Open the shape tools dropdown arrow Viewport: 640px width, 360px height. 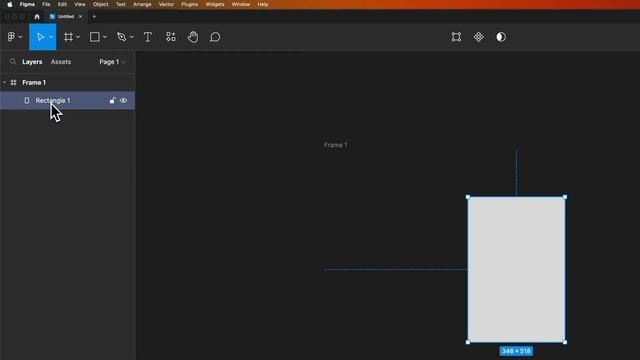tap(105, 37)
